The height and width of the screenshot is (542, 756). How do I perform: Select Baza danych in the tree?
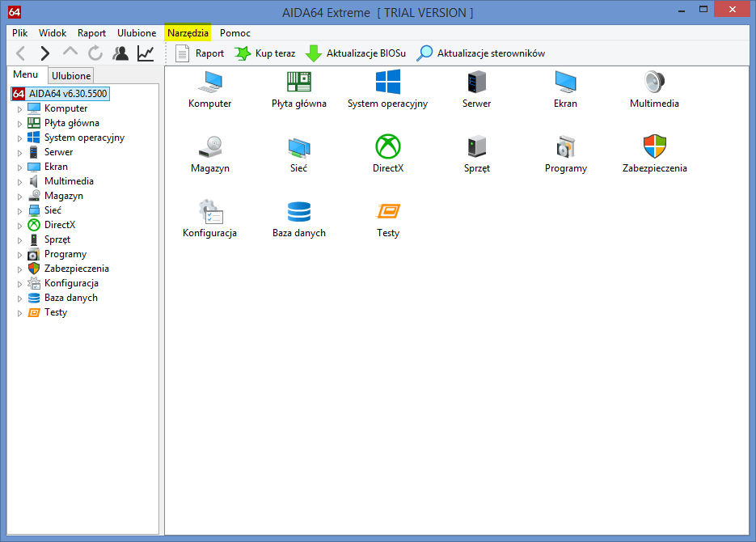[x=71, y=298]
